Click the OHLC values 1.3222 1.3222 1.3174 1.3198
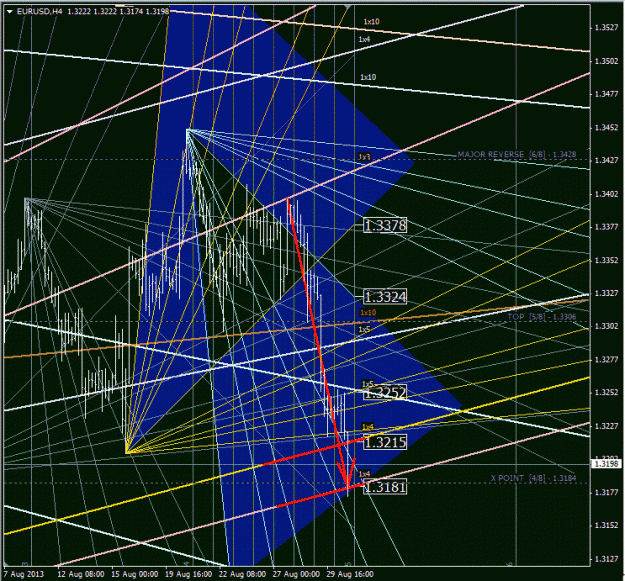Viewport: 625px width, 581px height. [118, 12]
